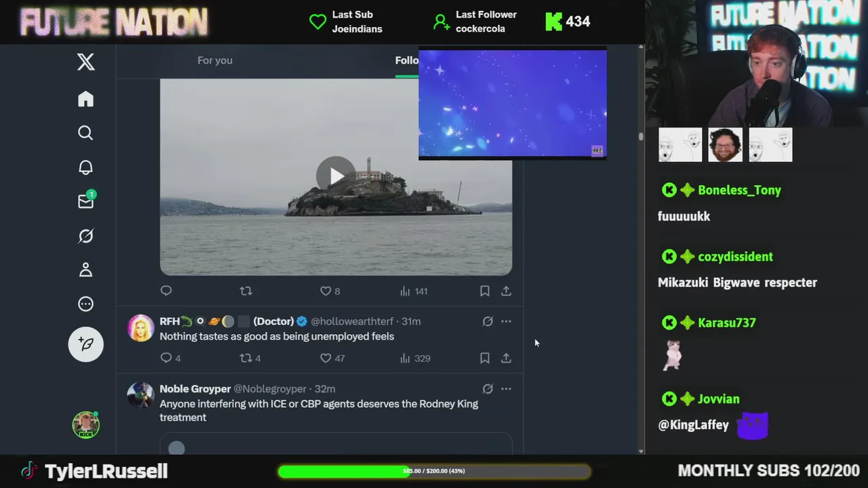Click the Kick logo beside 434
Screen dimensions: 868x488
point(554,22)
